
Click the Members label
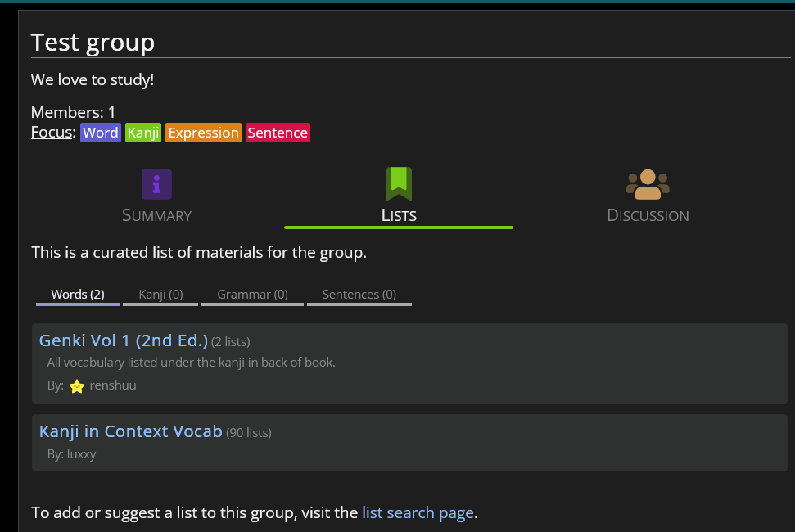click(x=65, y=113)
